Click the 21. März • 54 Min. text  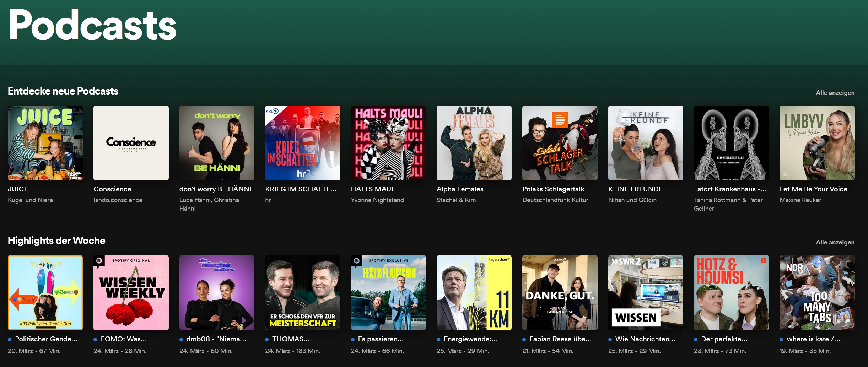(548, 351)
